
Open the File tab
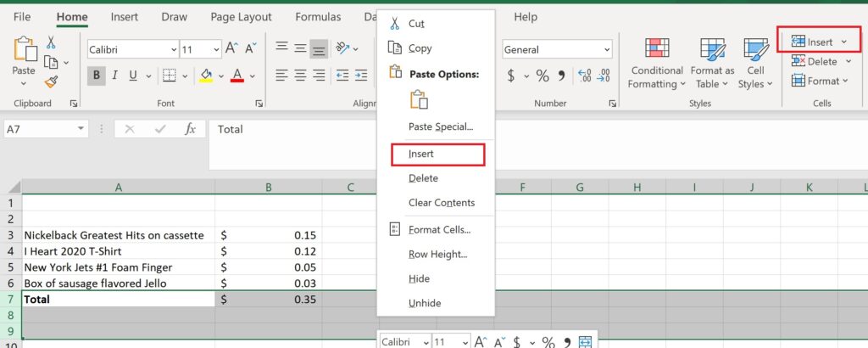coord(21,17)
